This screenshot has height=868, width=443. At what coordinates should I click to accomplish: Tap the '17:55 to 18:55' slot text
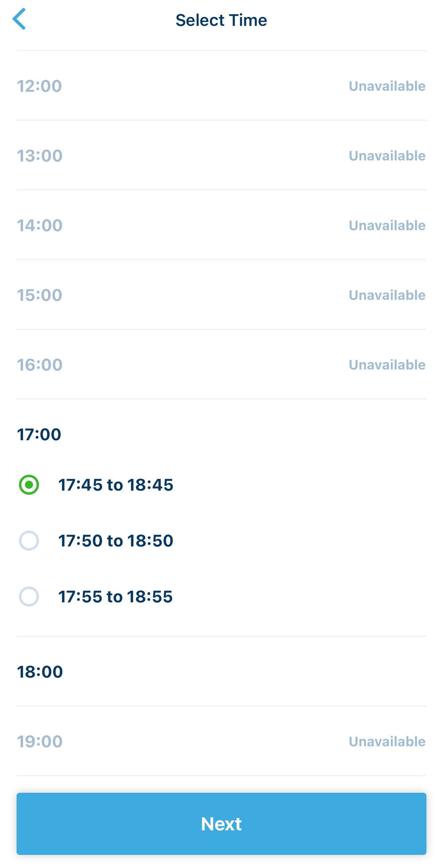(x=116, y=596)
